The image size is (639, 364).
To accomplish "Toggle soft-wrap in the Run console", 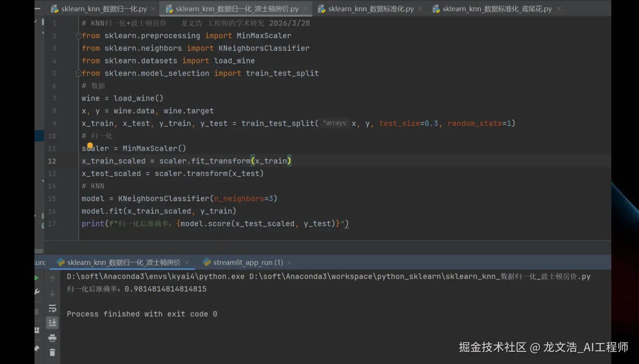I will [x=52, y=308].
